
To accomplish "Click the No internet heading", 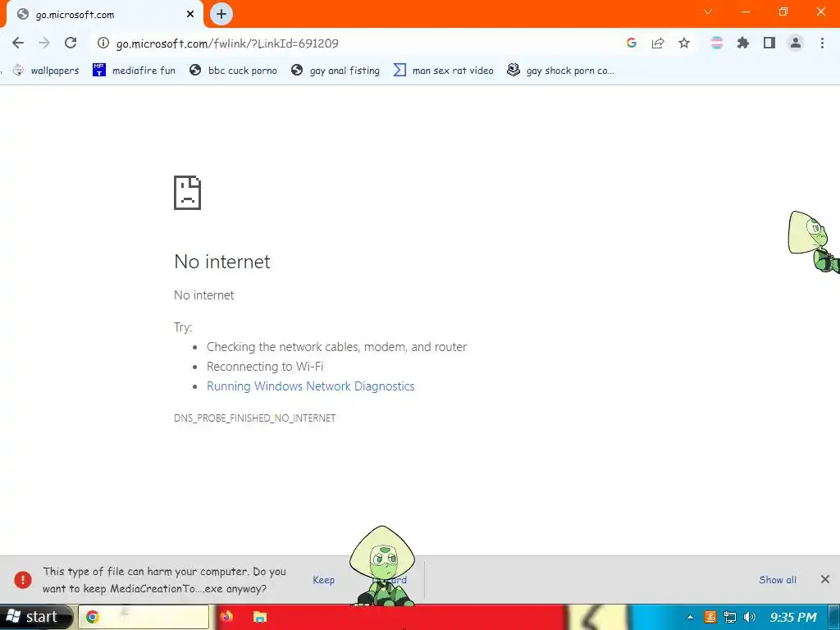I will click(222, 262).
